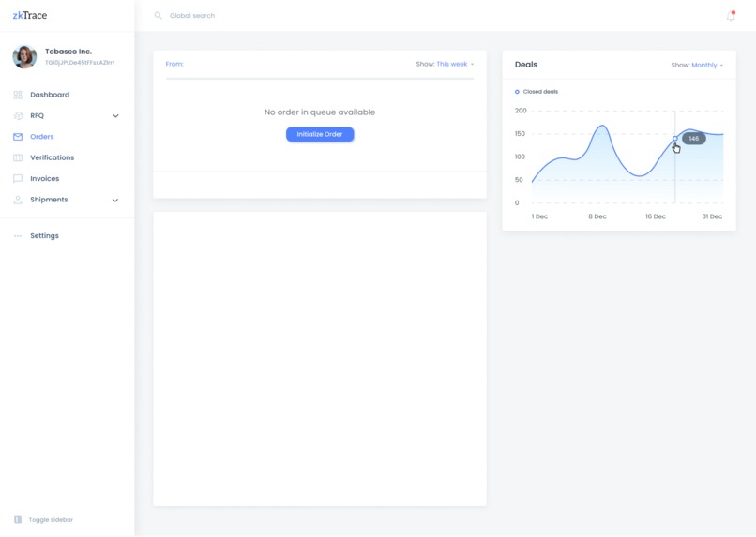The height and width of the screenshot is (537, 756).
Task: Open the RFQ menu item
Action: (x=38, y=115)
